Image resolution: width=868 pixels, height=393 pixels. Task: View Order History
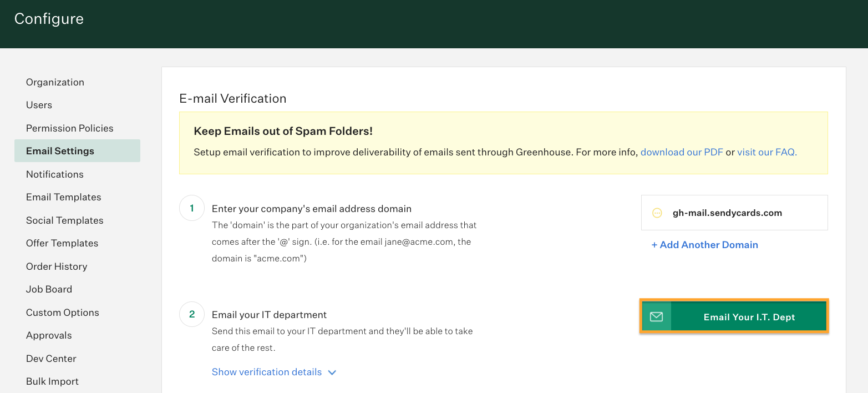57,266
